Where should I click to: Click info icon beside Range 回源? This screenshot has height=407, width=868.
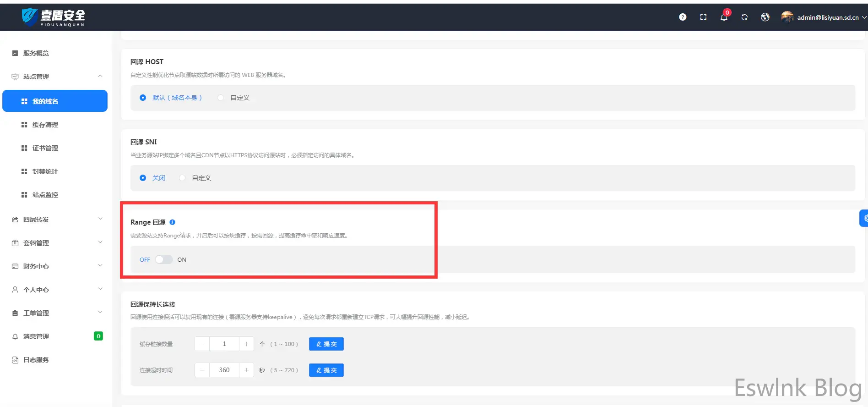pos(173,222)
